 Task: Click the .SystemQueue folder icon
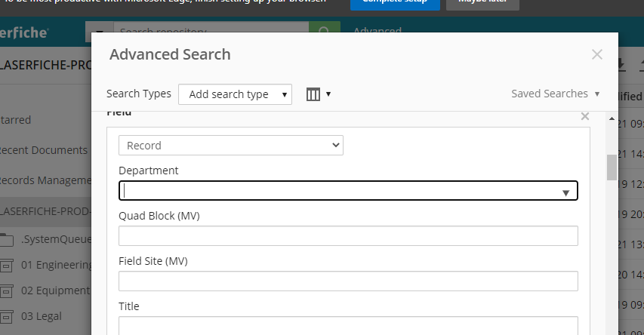[7, 240]
